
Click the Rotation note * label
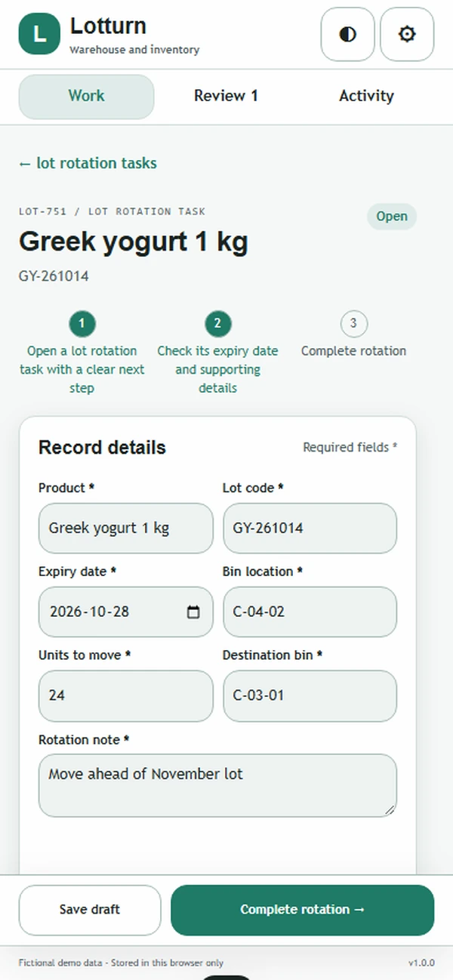point(84,740)
